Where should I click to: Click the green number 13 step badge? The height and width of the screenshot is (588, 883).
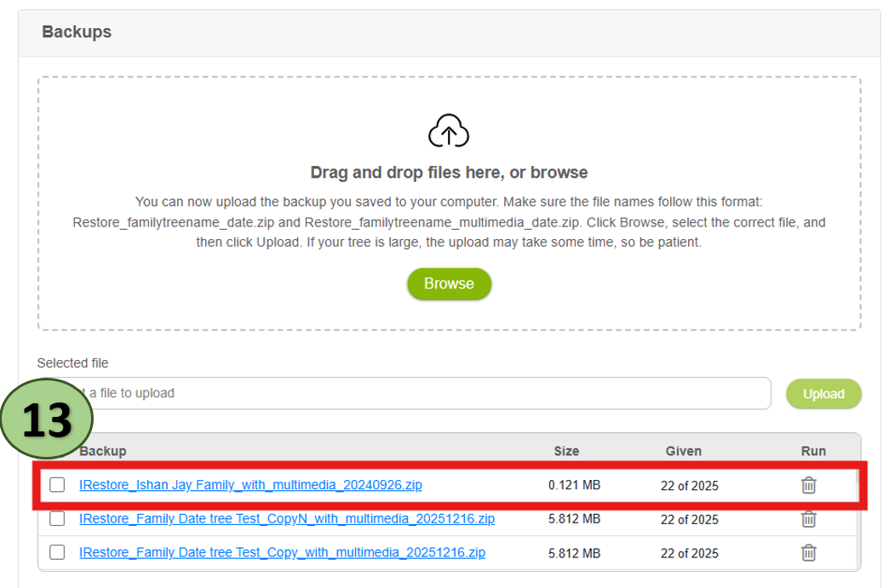coord(48,420)
